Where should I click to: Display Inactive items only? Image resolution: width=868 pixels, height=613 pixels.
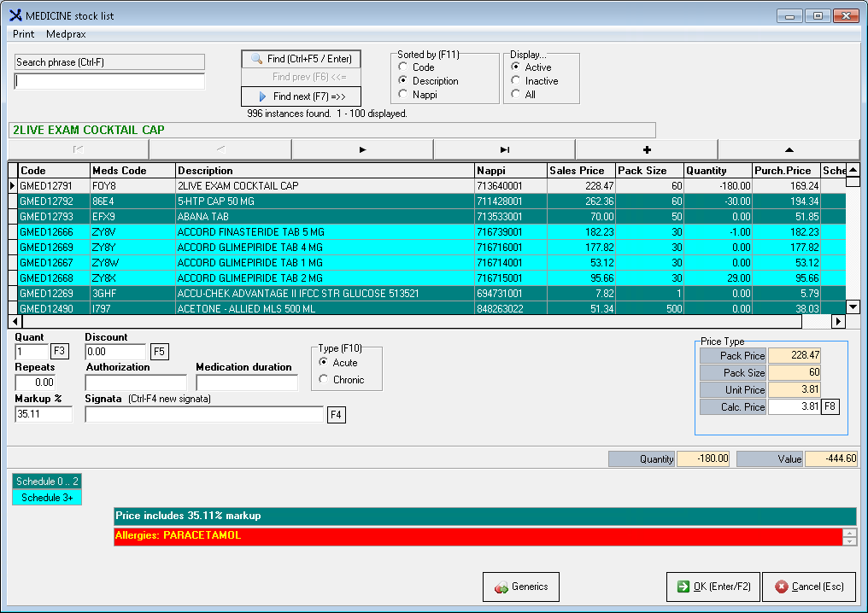tap(515, 81)
